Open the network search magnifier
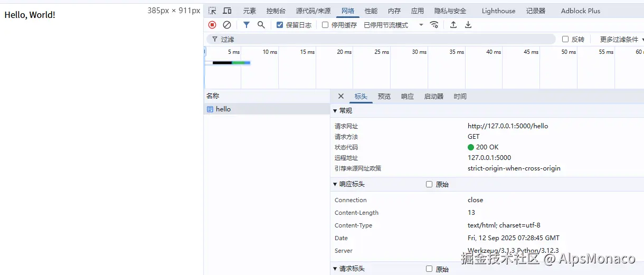 [261, 25]
